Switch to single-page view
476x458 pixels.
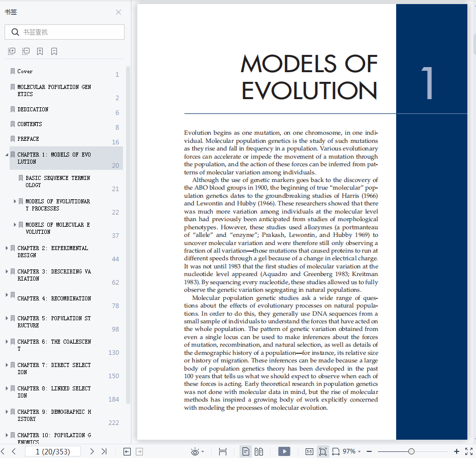[x=246, y=451]
